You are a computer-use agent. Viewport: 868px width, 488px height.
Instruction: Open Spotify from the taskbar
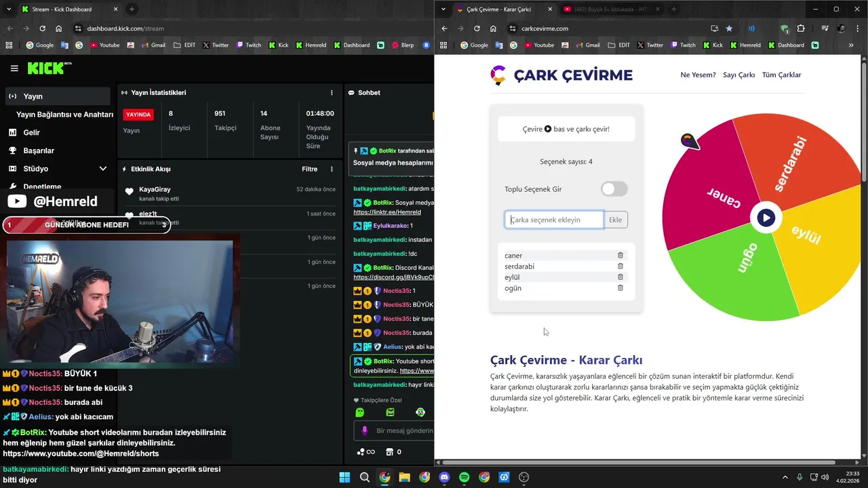464,477
